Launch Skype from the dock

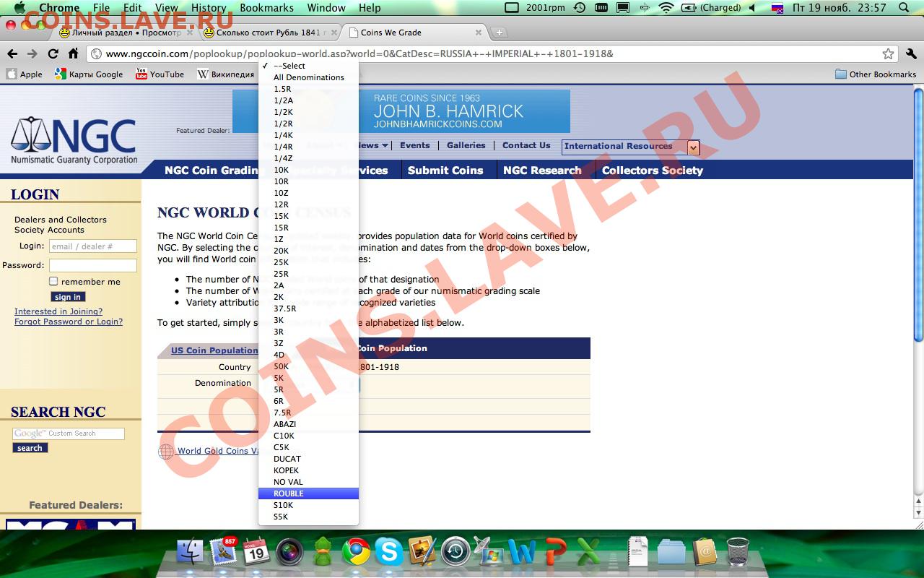point(389,552)
